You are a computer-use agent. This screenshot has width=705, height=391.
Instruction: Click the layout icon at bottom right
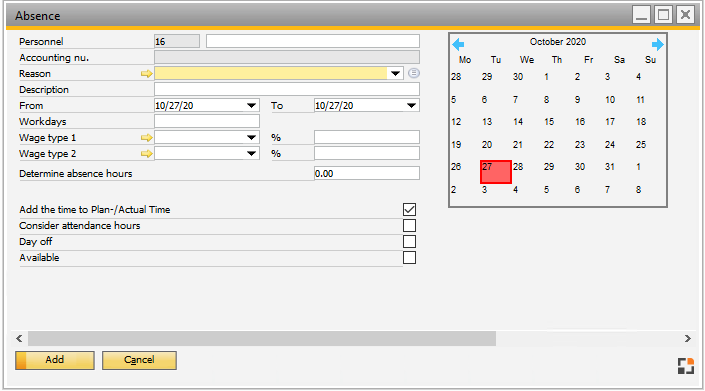pos(686,366)
